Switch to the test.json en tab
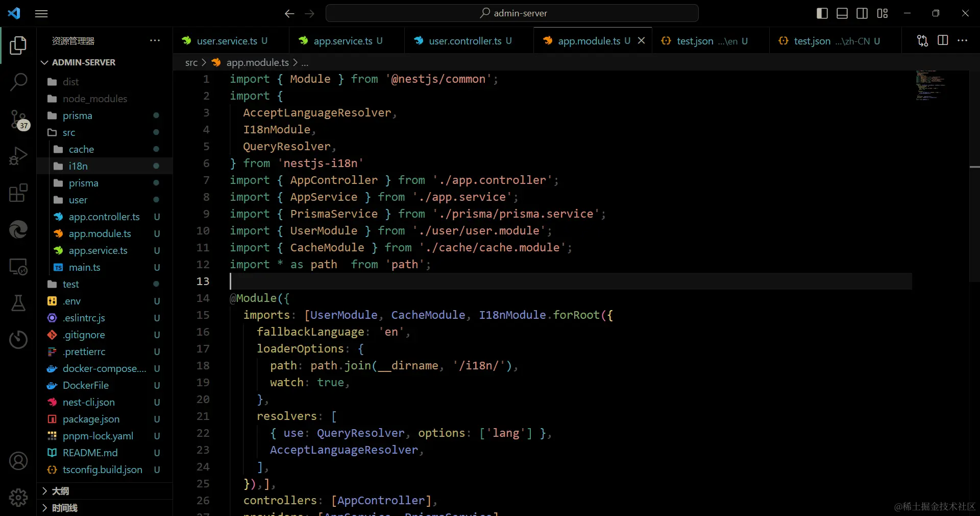The image size is (980, 516). [711, 41]
